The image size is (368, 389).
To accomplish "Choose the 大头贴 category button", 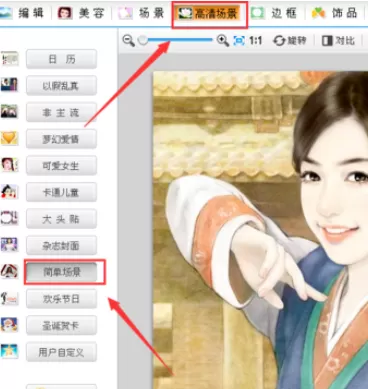I will tap(61, 219).
